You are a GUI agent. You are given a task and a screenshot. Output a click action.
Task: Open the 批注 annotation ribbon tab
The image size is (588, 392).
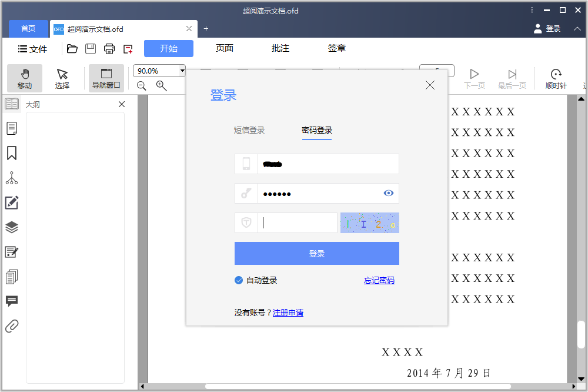pos(280,48)
